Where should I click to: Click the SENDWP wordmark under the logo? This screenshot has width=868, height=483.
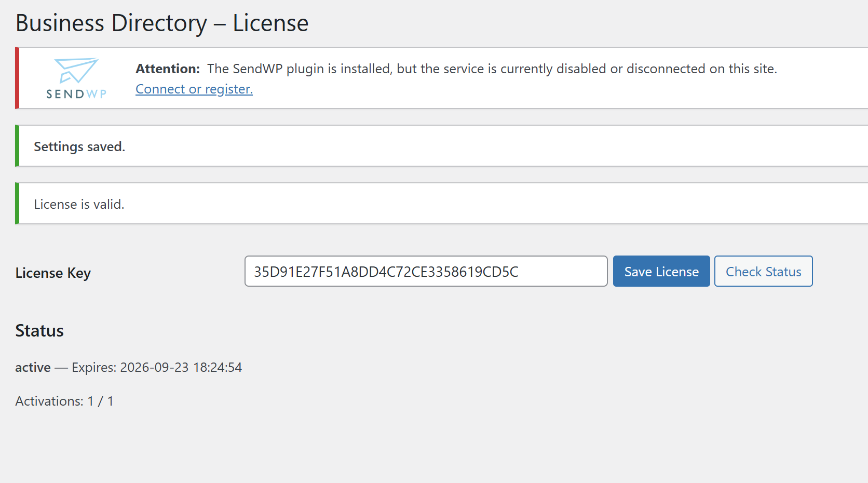point(76,94)
